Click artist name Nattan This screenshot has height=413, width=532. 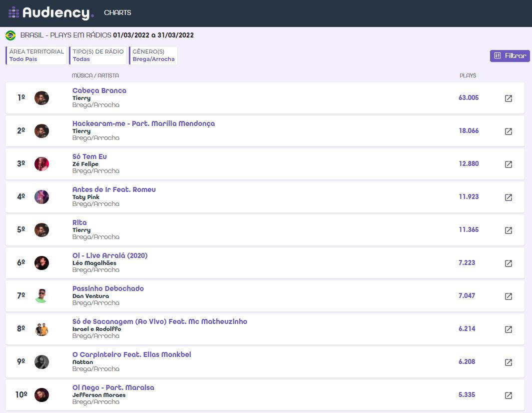pos(82,361)
